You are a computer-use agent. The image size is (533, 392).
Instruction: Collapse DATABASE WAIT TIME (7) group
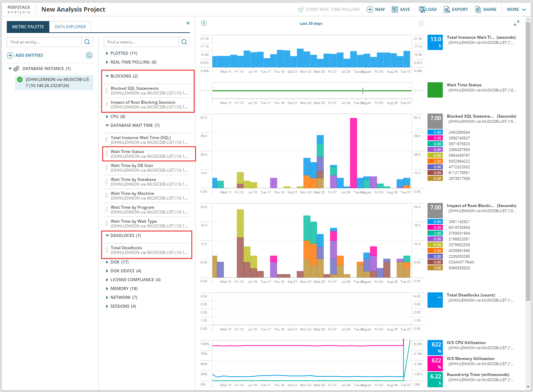pyautogui.click(x=107, y=125)
